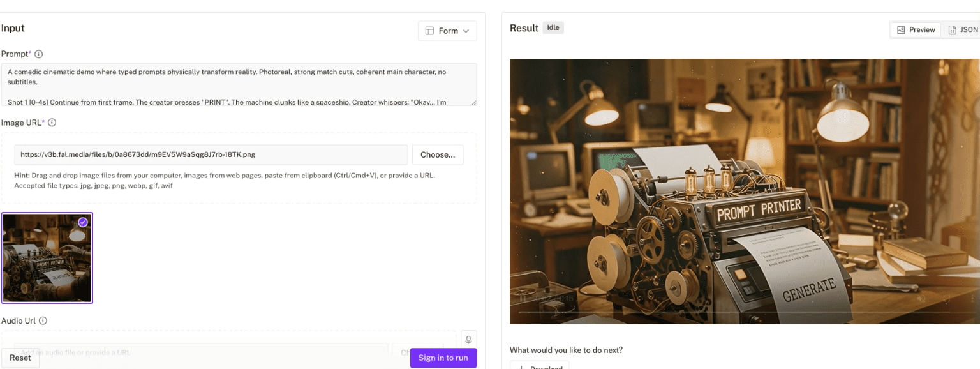Click the Sign in to run button

pos(443,358)
